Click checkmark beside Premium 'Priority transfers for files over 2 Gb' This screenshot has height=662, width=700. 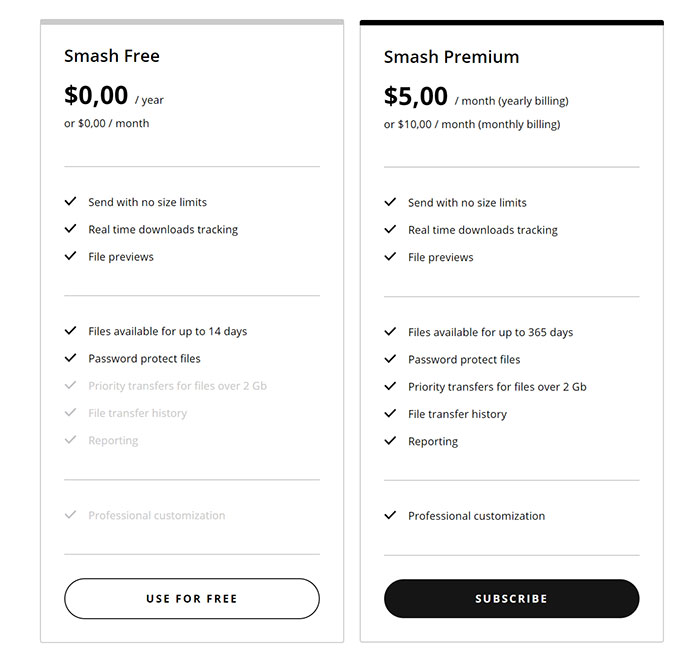tap(390, 386)
